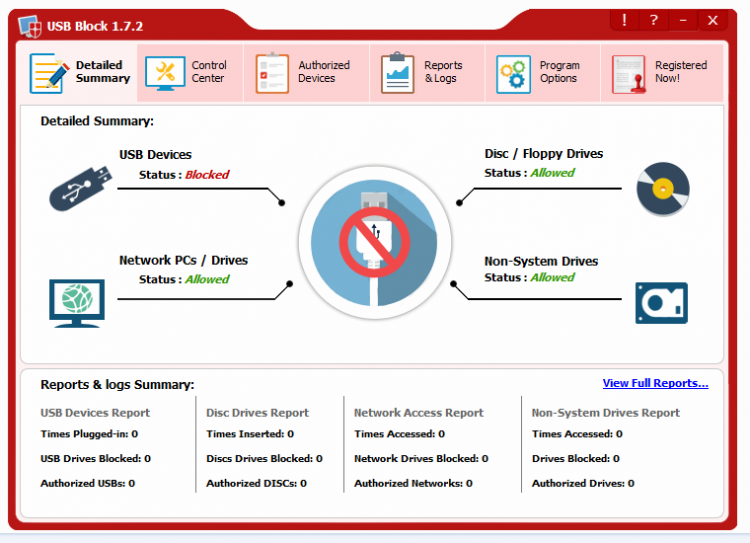750x543 pixels.
Task: Open help with the question mark button
Action: click(x=653, y=21)
